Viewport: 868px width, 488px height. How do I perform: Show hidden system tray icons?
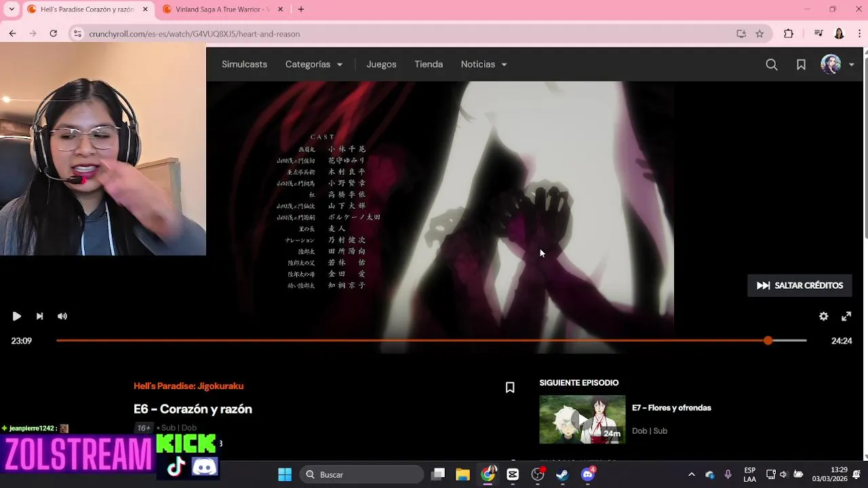[691, 474]
